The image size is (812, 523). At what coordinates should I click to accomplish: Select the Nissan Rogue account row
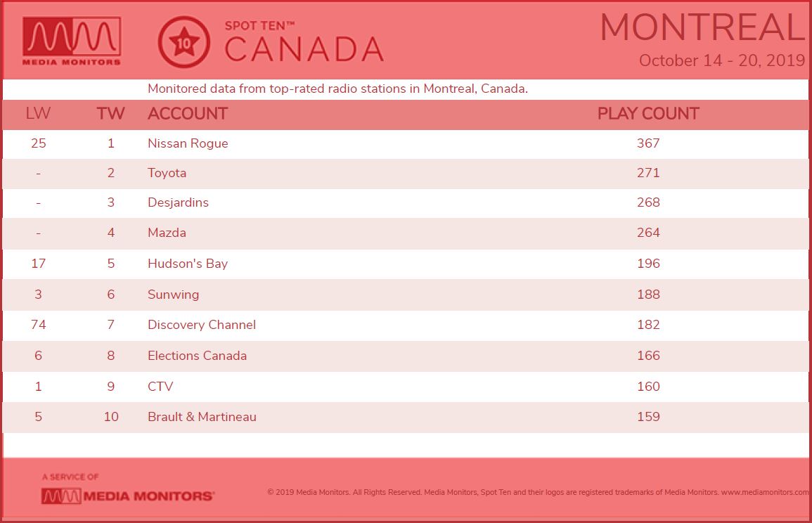(406, 143)
